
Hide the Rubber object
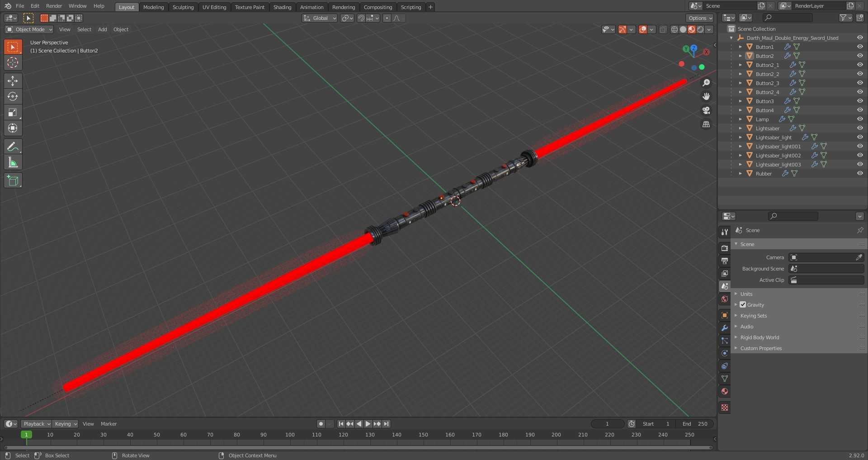860,173
